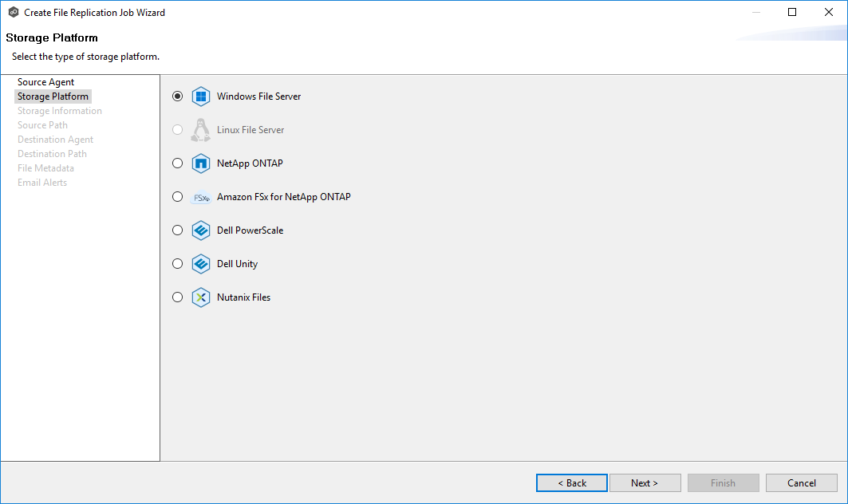
Task: Open the Destination Agent step
Action: [x=55, y=140]
